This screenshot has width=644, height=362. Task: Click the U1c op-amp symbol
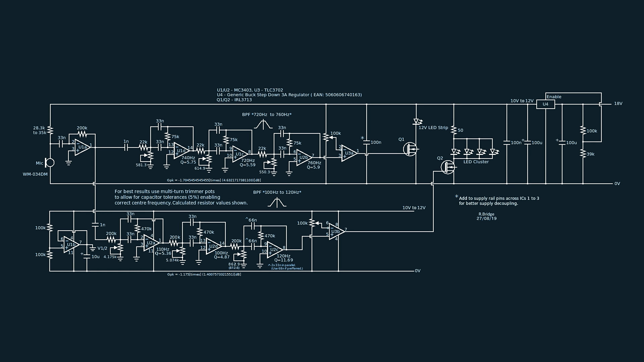click(x=240, y=154)
